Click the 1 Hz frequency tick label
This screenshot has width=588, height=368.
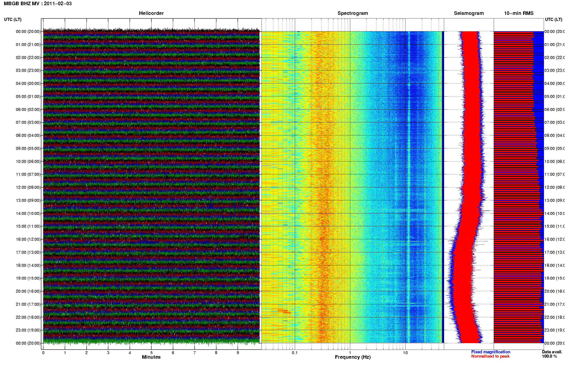click(350, 353)
